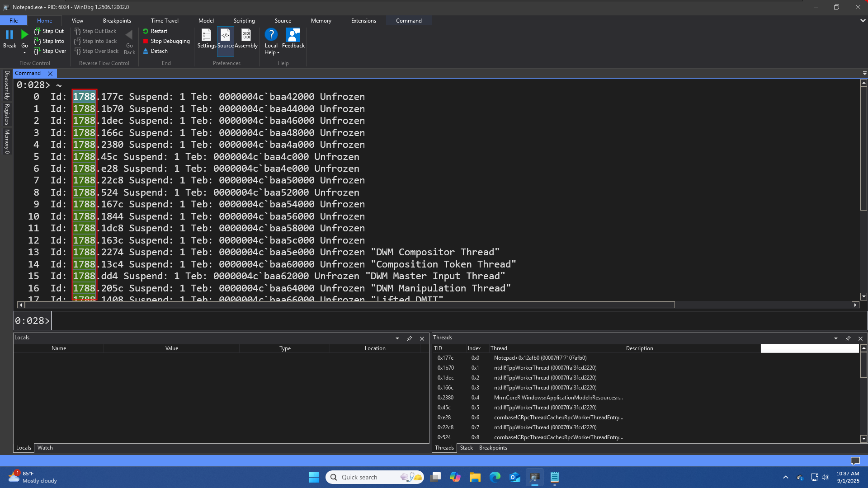Viewport: 868px width, 488px height.
Task: Click the Step Over button
Action: [x=50, y=51]
